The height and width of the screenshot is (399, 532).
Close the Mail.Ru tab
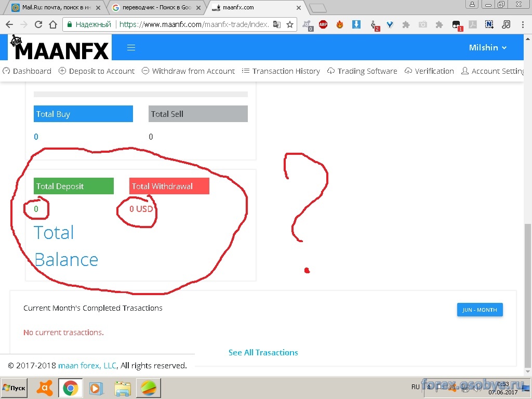click(x=98, y=7)
